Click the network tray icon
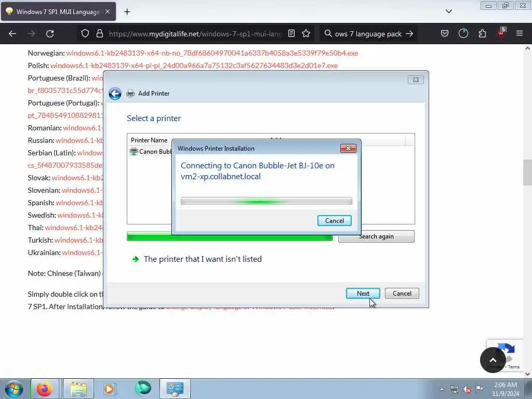This screenshot has height=399, width=532. 454,390
